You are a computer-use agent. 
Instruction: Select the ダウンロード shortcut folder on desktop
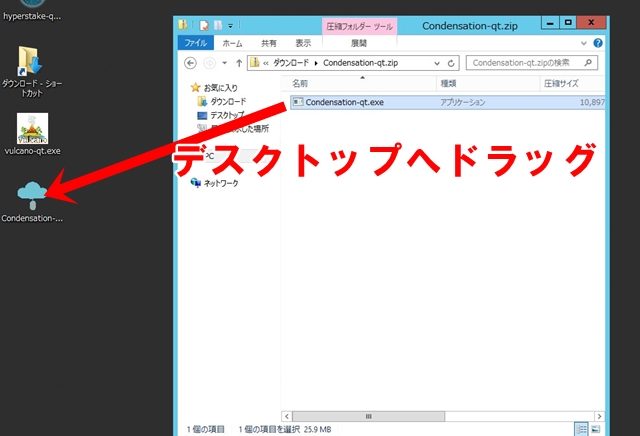(x=31, y=71)
